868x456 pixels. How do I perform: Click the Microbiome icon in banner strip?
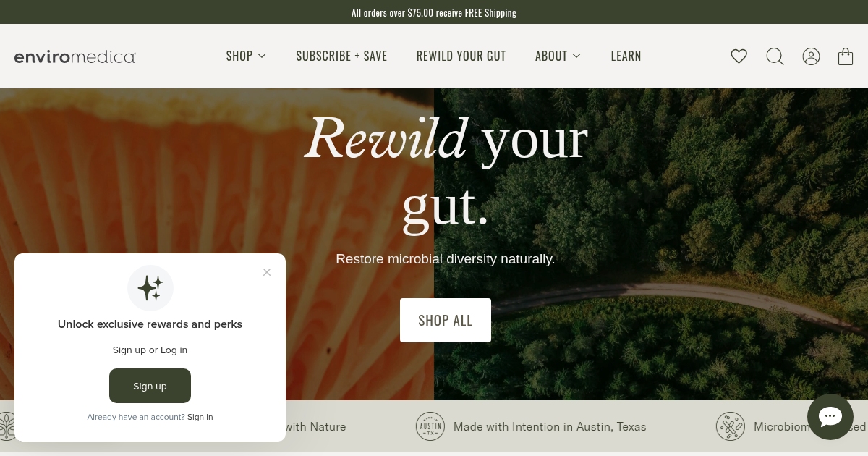pos(731,426)
